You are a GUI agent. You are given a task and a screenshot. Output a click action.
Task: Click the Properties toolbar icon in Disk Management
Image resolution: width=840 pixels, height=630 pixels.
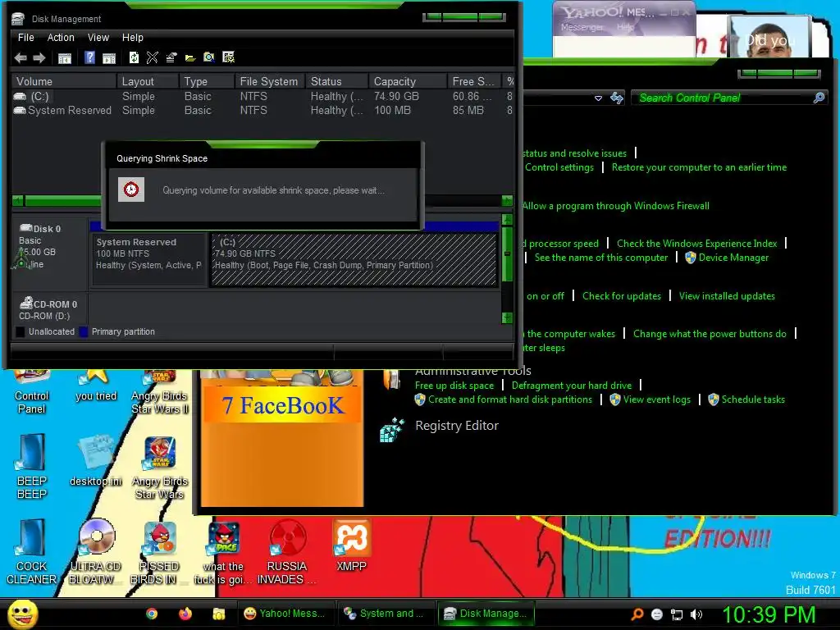pyautogui.click(x=171, y=57)
